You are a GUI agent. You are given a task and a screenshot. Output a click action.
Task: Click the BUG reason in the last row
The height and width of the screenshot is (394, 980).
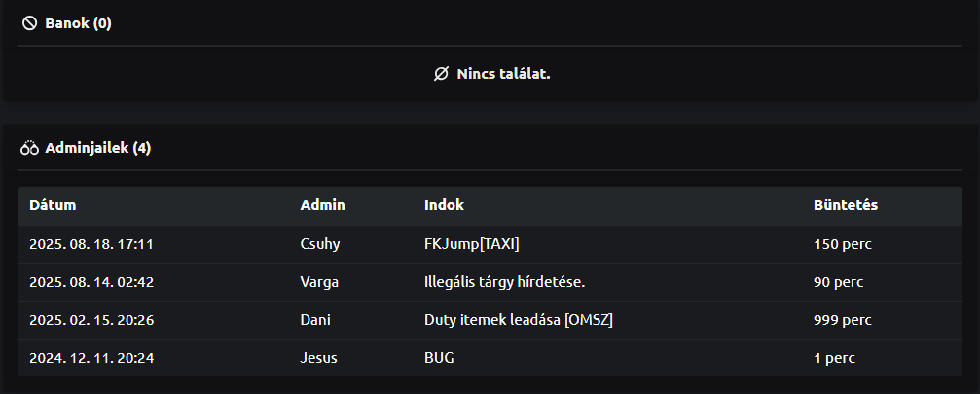pos(439,358)
